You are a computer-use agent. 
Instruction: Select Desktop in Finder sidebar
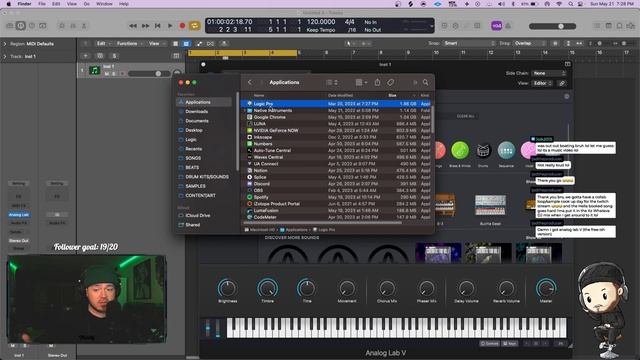click(x=194, y=130)
